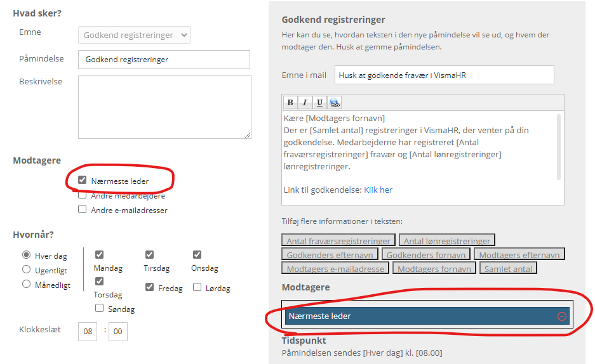This screenshot has height=364, width=595.
Task: Click the Påmindelse text field
Action: pyautogui.click(x=164, y=60)
